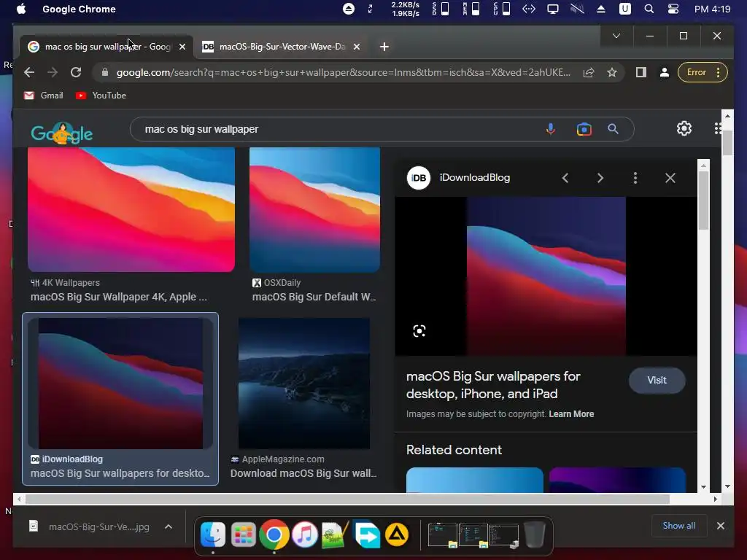Open Launchpad from the dock
747x560 pixels.
pyautogui.click(x=244, y=534)
